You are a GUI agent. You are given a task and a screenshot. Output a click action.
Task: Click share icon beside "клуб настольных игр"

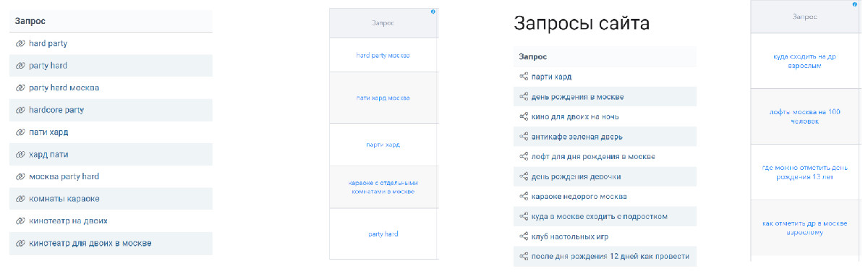tap(524, 236)
